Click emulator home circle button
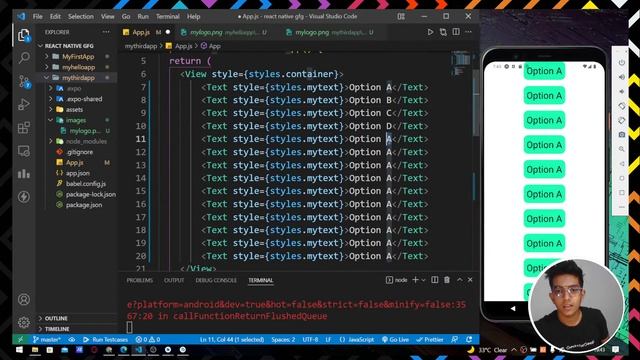Viewport: 640px width, 360px height. (622, 178)
